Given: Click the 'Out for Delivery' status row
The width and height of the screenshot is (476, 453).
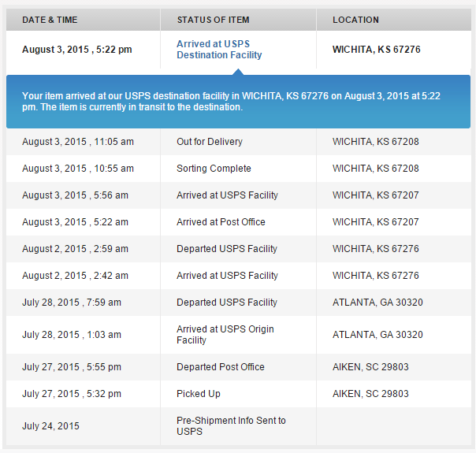Looking at the screenshot, I should click(210, 142).
